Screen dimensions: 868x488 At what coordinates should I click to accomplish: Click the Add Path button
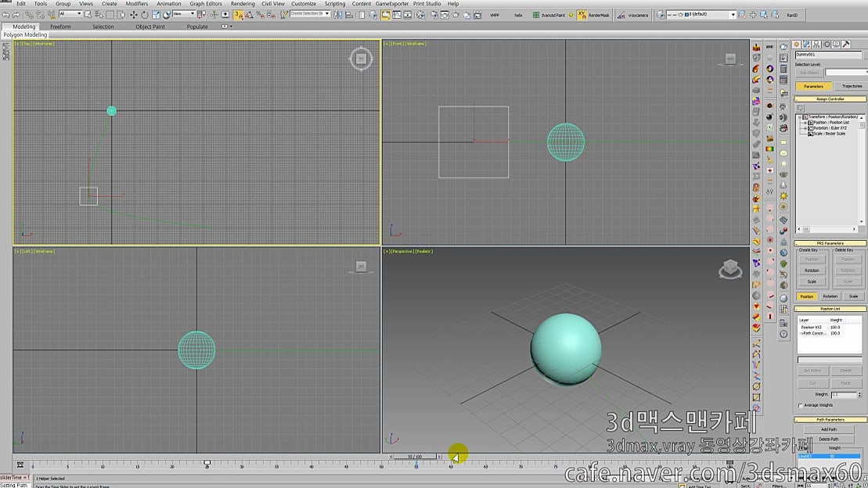(829, 429)
